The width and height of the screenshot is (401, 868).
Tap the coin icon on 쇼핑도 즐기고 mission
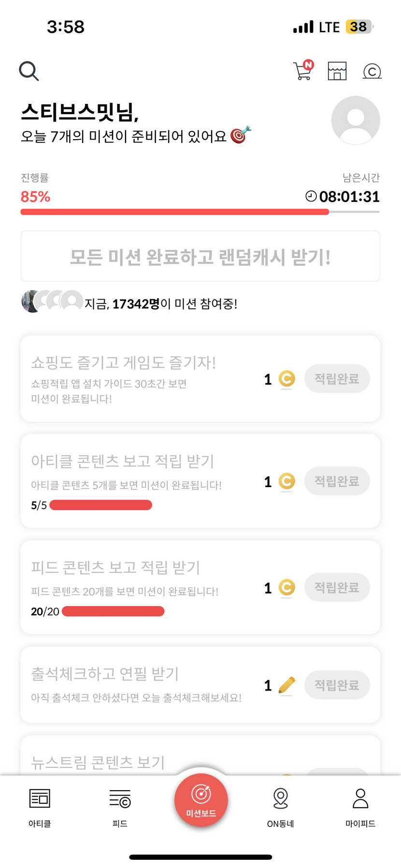click(x=286, y=378)
